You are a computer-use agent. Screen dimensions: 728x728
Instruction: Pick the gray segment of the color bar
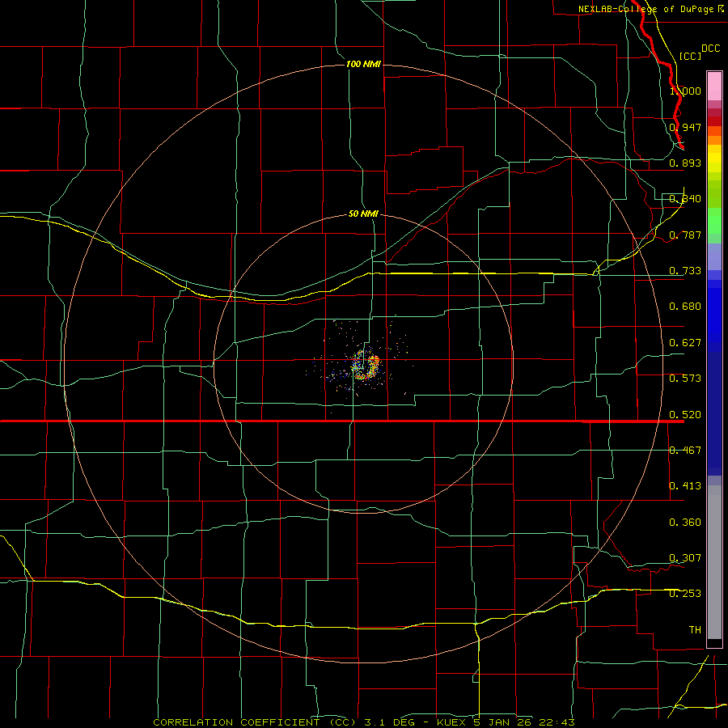[x=714, y=562]
